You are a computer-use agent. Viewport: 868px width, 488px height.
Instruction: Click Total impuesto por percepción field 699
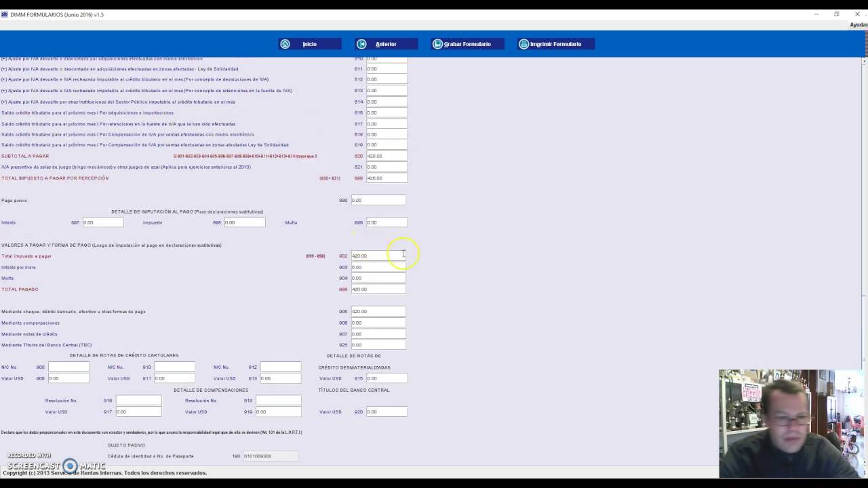387,178
